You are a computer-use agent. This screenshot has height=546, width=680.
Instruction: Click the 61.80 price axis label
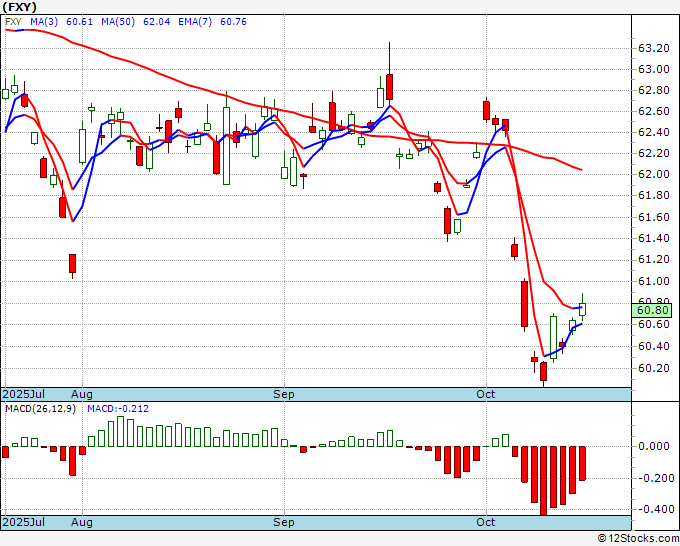654,196
